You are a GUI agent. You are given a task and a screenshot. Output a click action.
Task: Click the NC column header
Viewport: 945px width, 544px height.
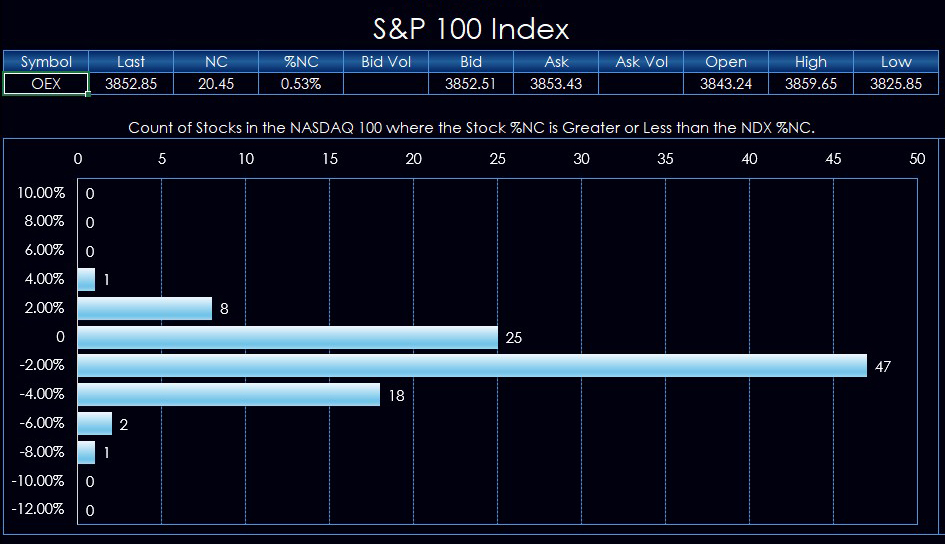[216, 61]
